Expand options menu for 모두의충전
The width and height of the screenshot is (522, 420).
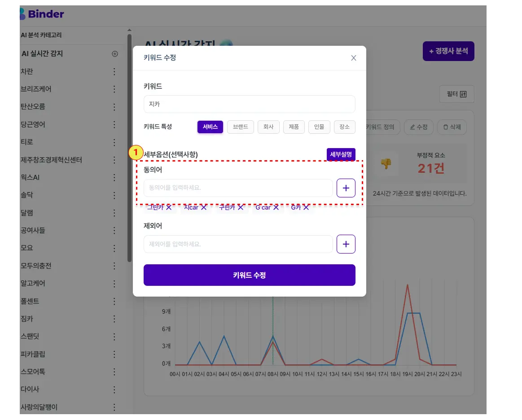[114, 266]
